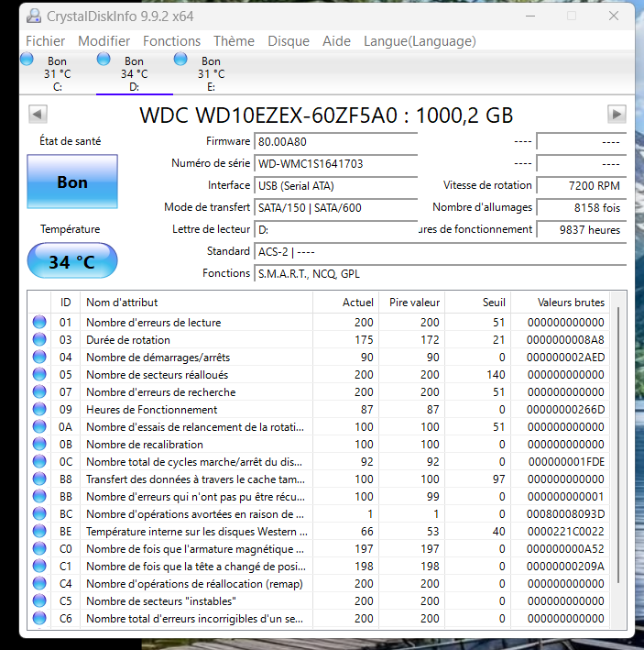Click the Valeurs brutes column header
This screenshot has height=650, width=644.
pos(561,303)
